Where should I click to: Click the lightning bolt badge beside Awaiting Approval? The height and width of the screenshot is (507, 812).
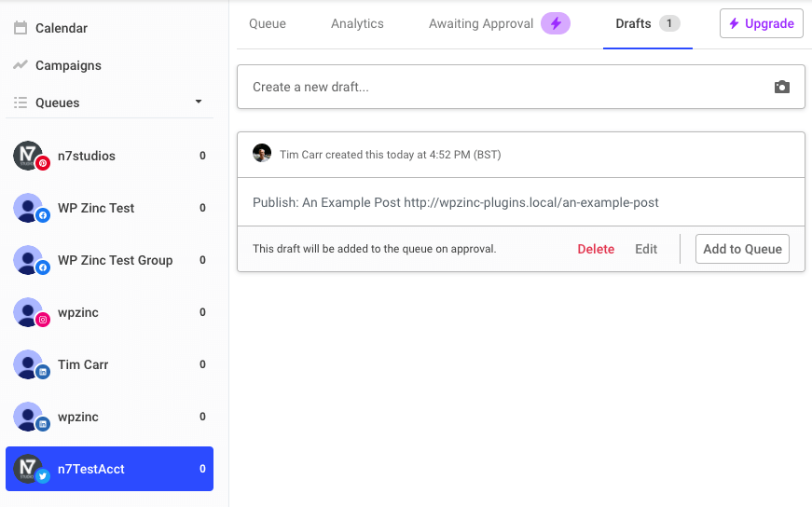(556, 23)
